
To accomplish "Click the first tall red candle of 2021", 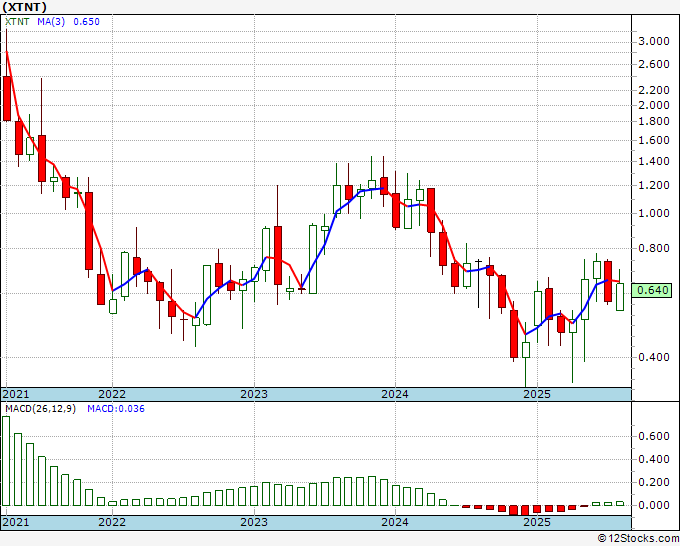I will click(x=7, y=98).
